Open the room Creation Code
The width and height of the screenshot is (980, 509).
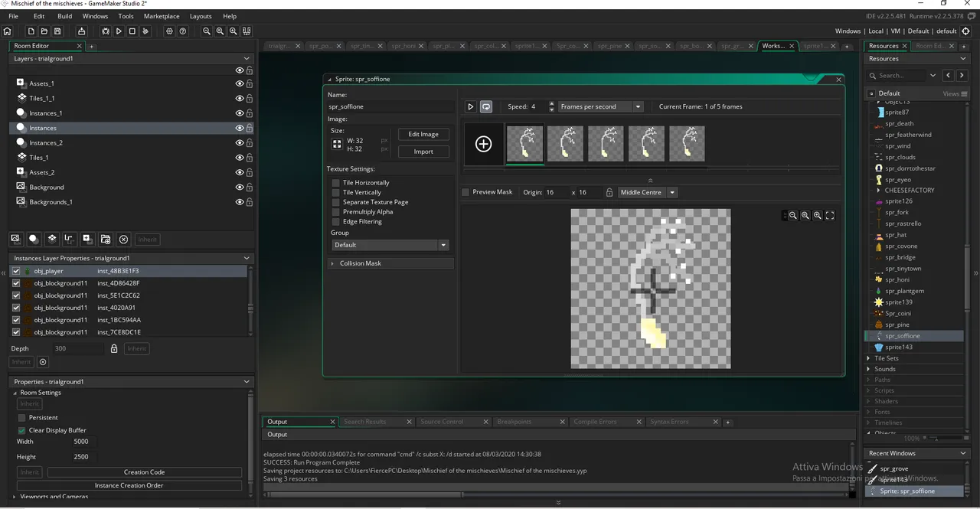click(145, 472)
